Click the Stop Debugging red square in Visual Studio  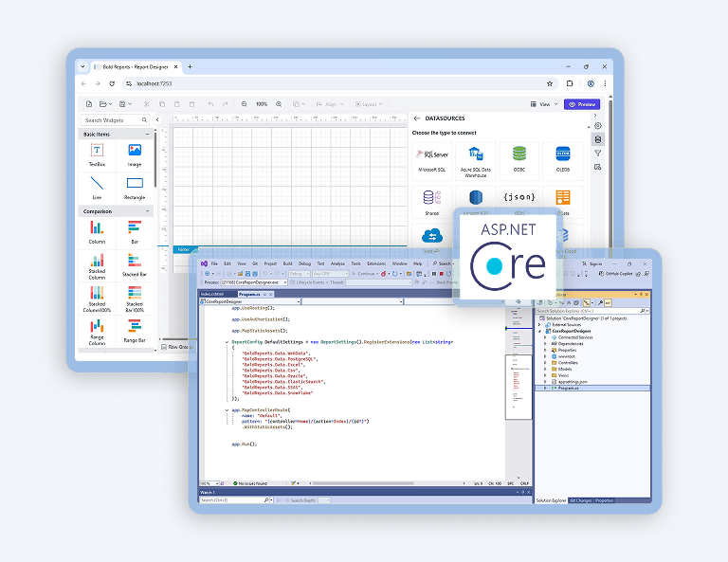[x=442, y=274]
